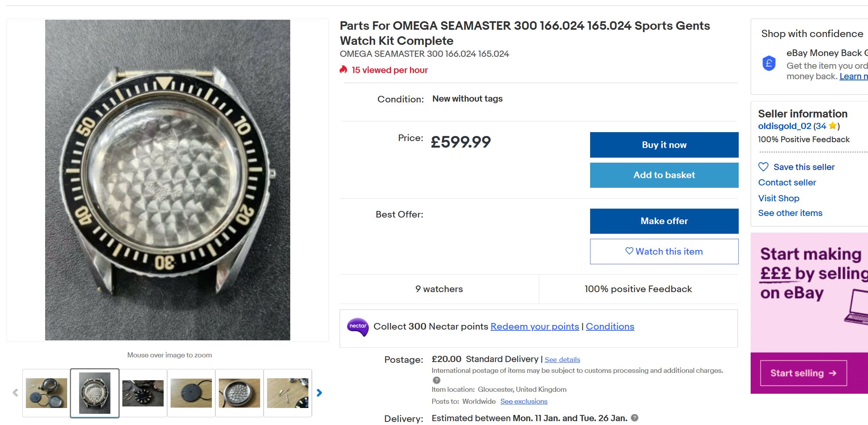Click the Nectar logo icon
This screenshot has width=868, height=425.
(358, 327)
